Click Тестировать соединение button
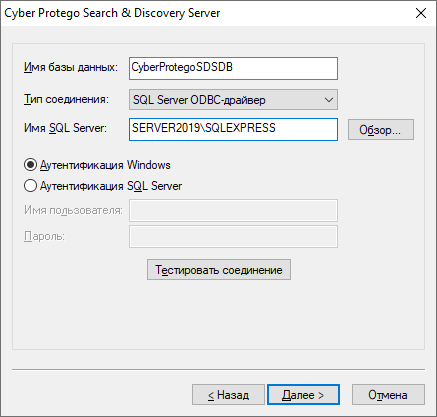Viewport: 437px width, 417px height. coord(219,270)
